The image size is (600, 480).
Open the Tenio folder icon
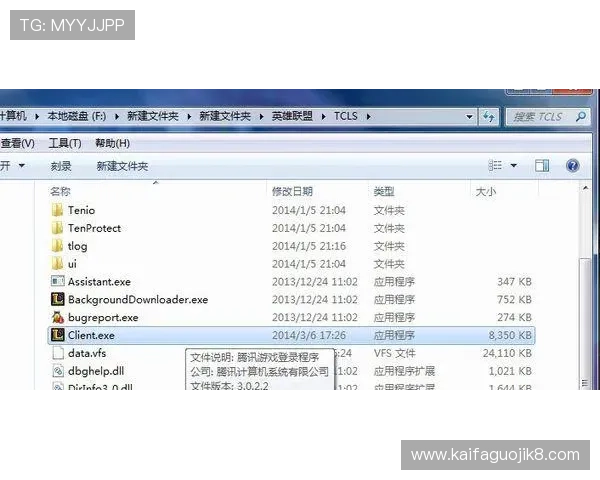coord(57,210)
